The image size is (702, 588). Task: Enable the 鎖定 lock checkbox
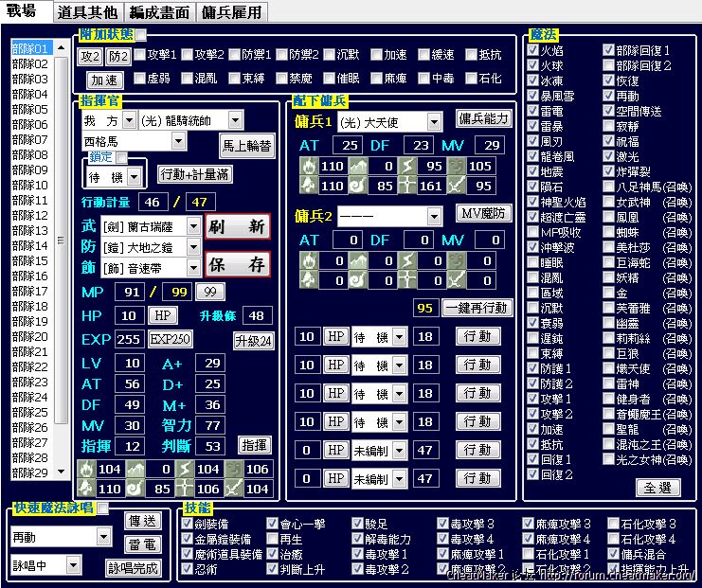click(x=121, y=159)
